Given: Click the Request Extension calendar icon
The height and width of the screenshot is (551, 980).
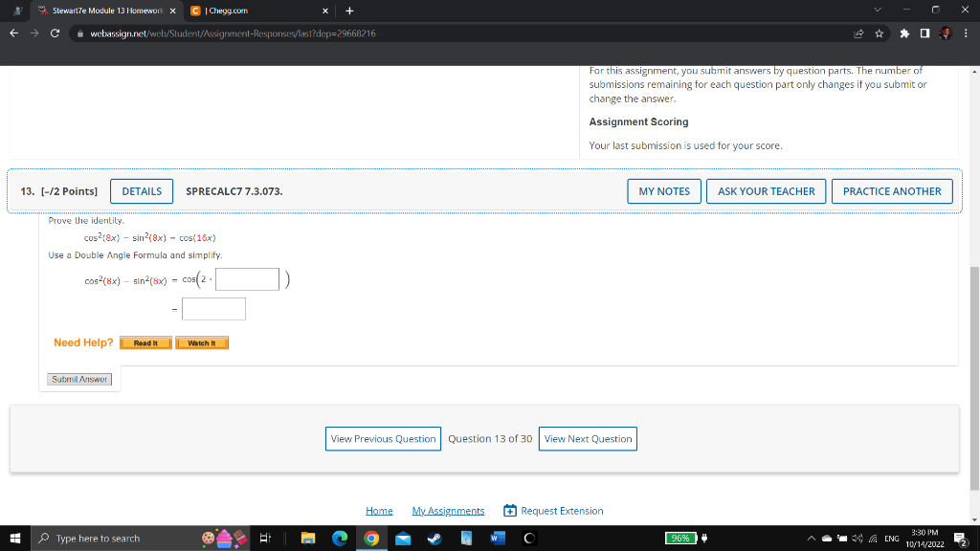Looking at the screenshot, I should point(510,510).
